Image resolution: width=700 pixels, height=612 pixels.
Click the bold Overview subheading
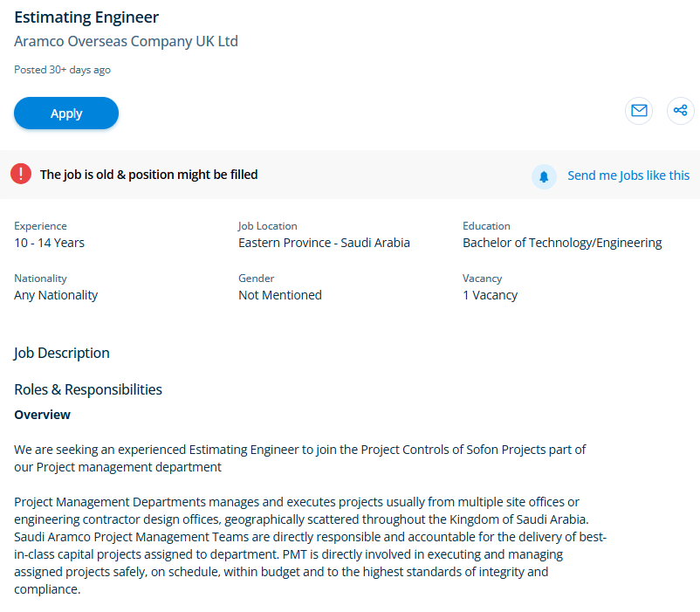42,415
